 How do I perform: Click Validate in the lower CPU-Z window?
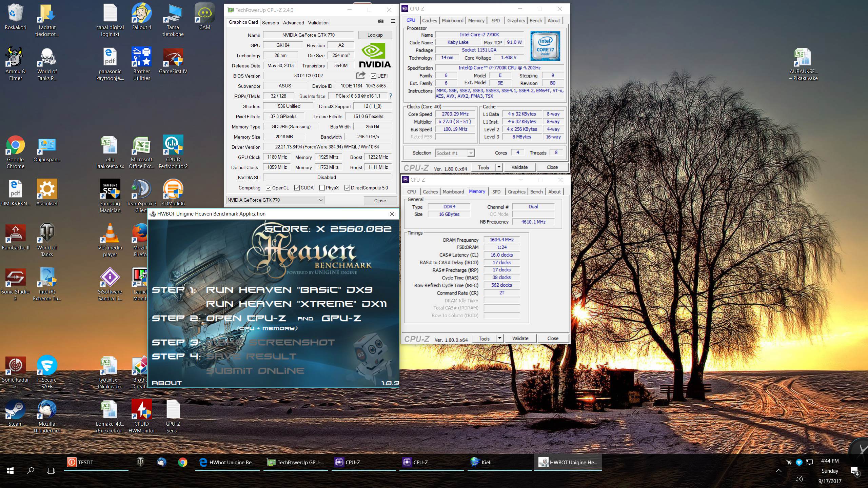tap(520, 338)
